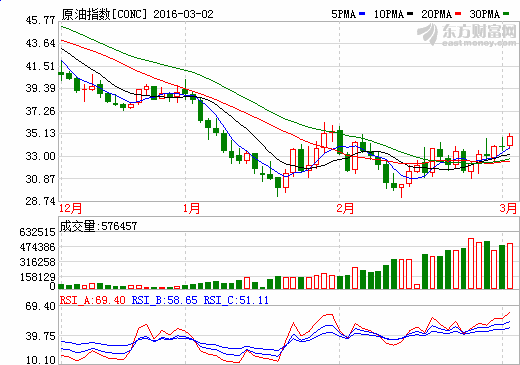Click the 成交量:576457 volume label
This screenshot has width=520, height=365.
[98, 226]
